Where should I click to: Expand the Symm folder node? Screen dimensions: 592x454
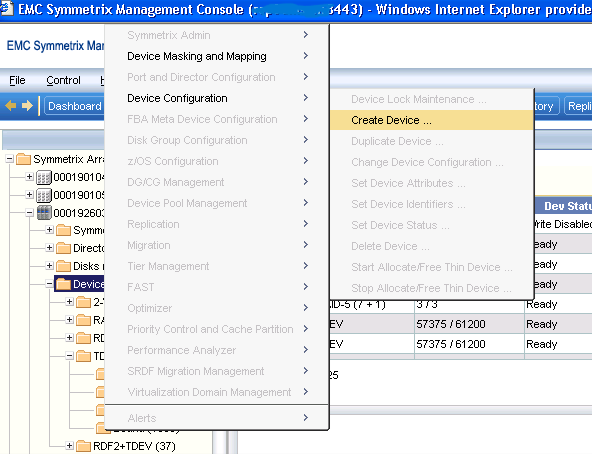tap(49, 230)
